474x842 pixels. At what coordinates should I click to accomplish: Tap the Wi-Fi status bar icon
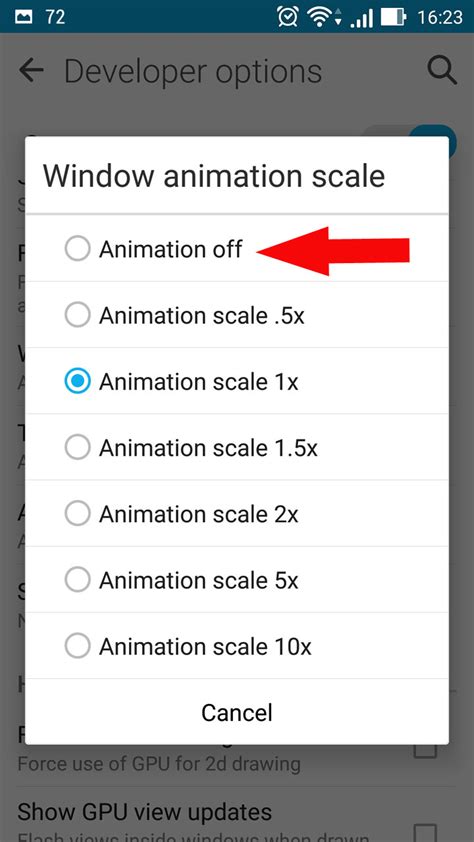pyautogui.click(x=324, y=17)
